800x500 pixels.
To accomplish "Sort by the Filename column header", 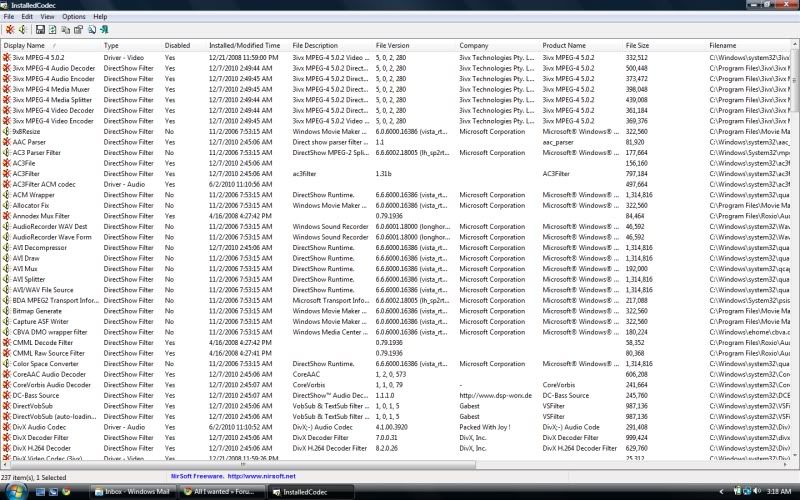I will 749,45.
